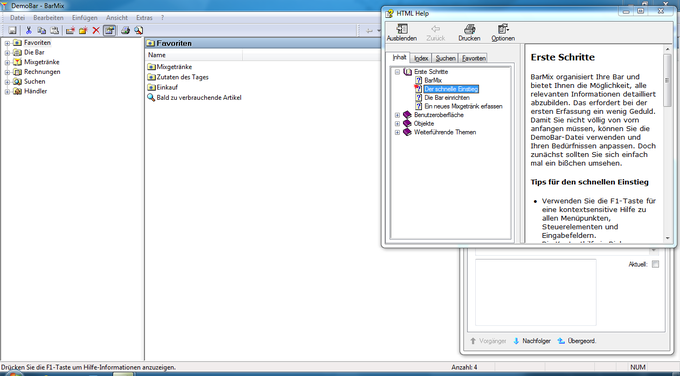Open the Extras menu
The image size is (680, 376).
pos(144,18)
